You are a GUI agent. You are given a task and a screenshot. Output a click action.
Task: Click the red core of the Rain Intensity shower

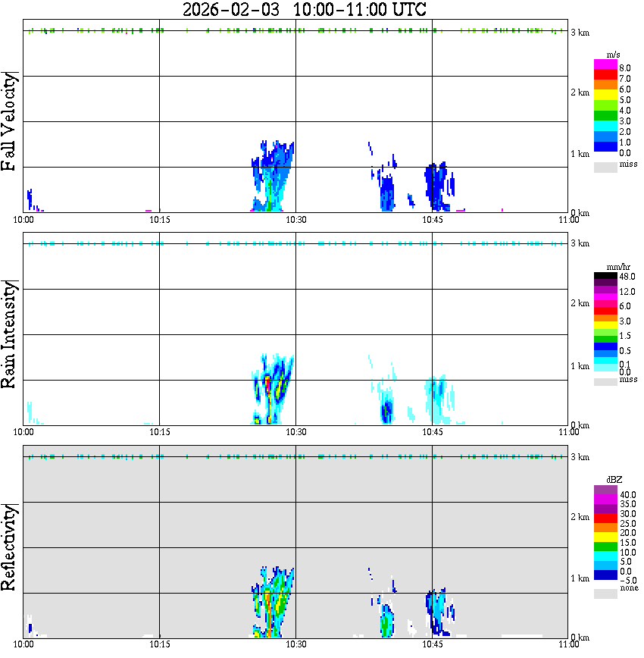coord(268,385)
